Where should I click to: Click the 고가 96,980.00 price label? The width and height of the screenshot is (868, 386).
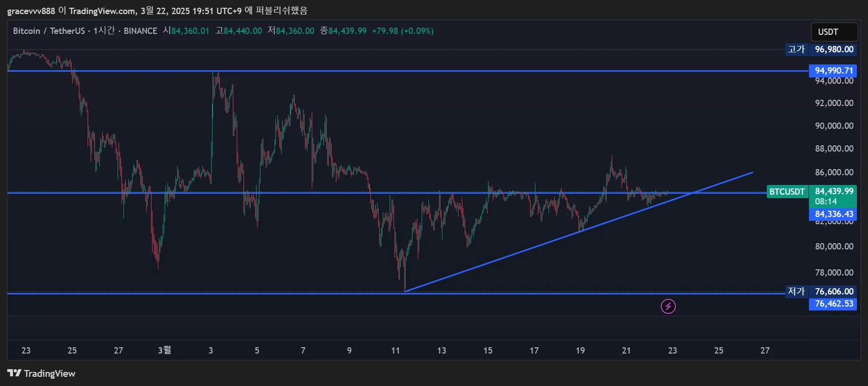pyautogui.click(x=821, y=49)
